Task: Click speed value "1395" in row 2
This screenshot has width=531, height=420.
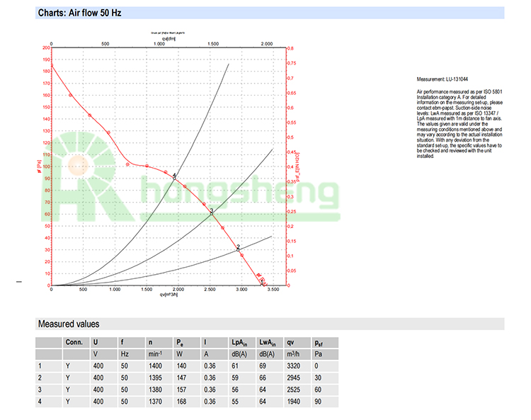Action: pos(155,378)
